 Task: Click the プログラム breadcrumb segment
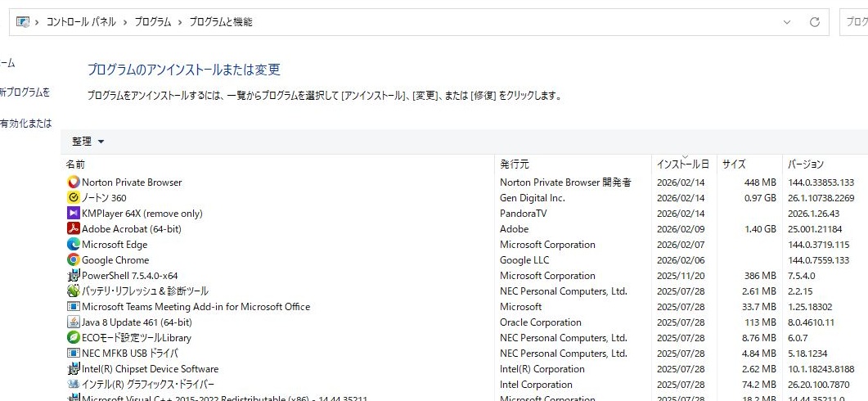[153, 22]
